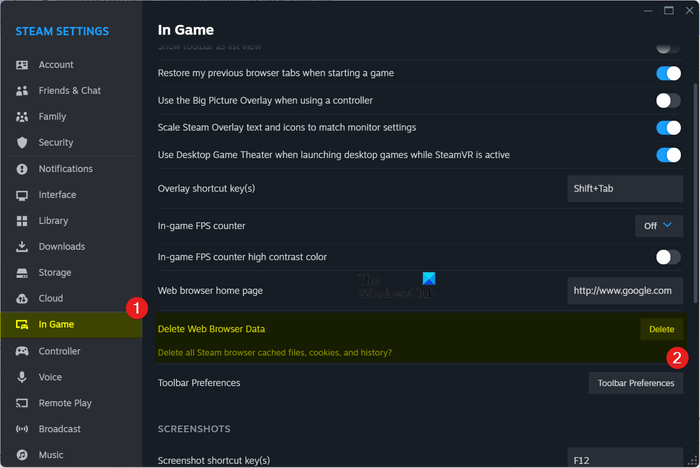This screenshot has width=700, height=468.
Task: Select the Notifications icon
Action: (22, 169)
